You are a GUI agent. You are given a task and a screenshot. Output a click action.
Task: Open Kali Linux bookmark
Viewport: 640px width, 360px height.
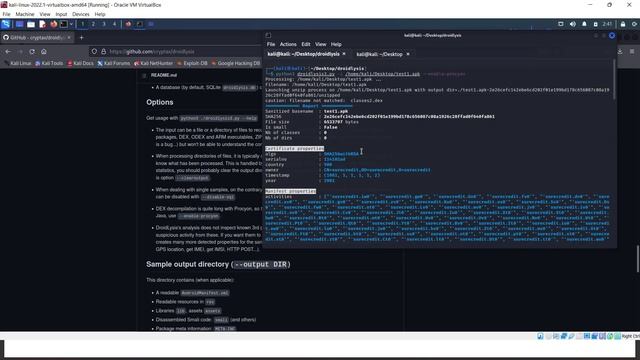17,63
